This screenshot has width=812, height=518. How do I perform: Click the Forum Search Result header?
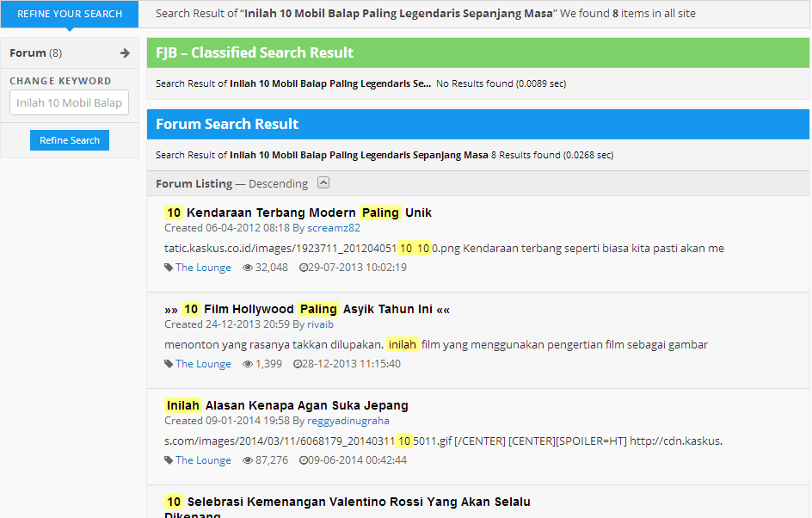(x=478, y=124)
